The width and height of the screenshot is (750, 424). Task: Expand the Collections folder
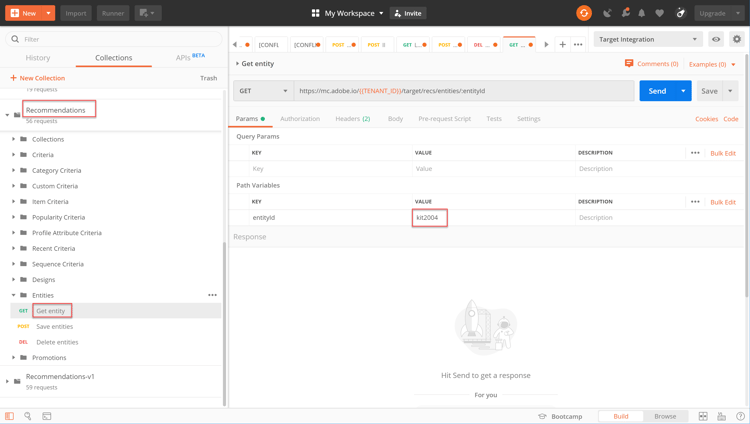click(13, 139)
